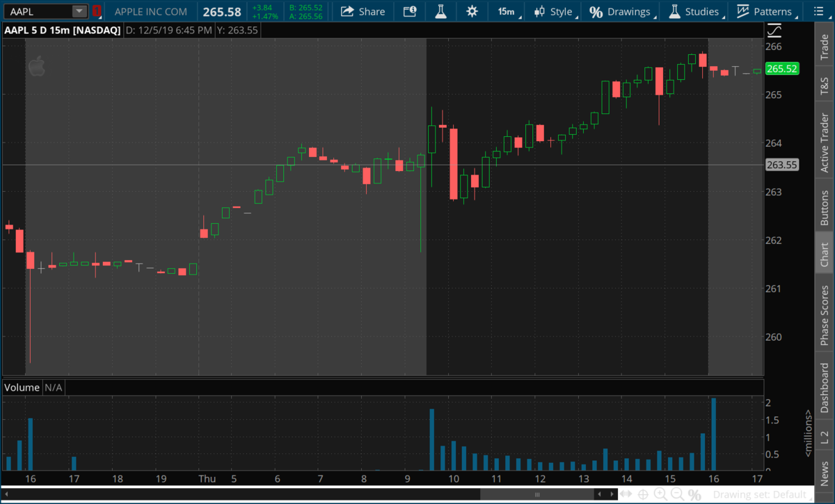The height and width of the screenshot is (504, 835).
Task: Click the red linking number icon
Action: [97, 11]
